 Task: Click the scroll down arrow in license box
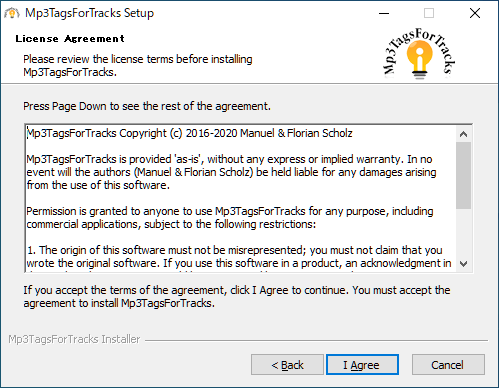[463, 264]
